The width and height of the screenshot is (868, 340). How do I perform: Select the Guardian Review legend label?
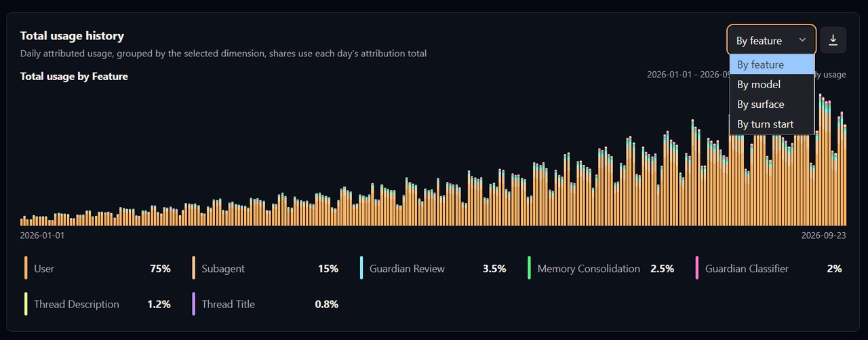[407, 269]
